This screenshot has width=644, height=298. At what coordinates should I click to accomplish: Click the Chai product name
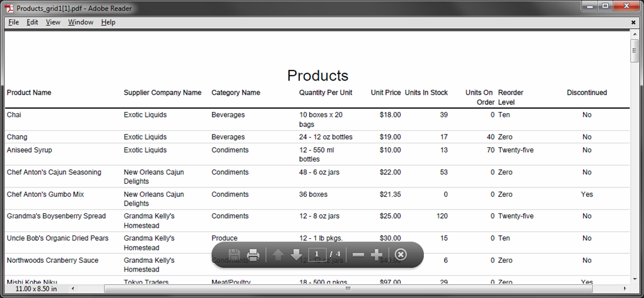[14, 115]
